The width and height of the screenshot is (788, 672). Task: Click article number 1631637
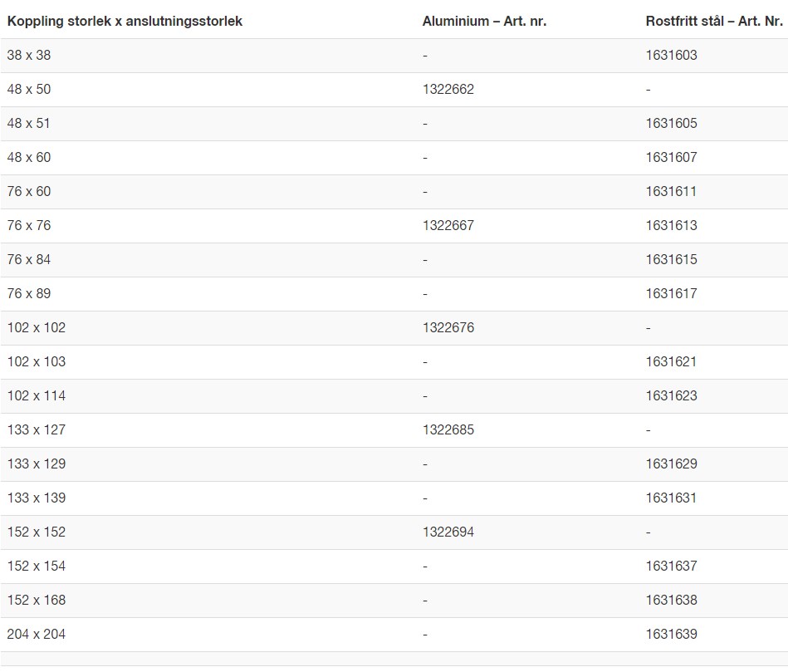point(671,567)
